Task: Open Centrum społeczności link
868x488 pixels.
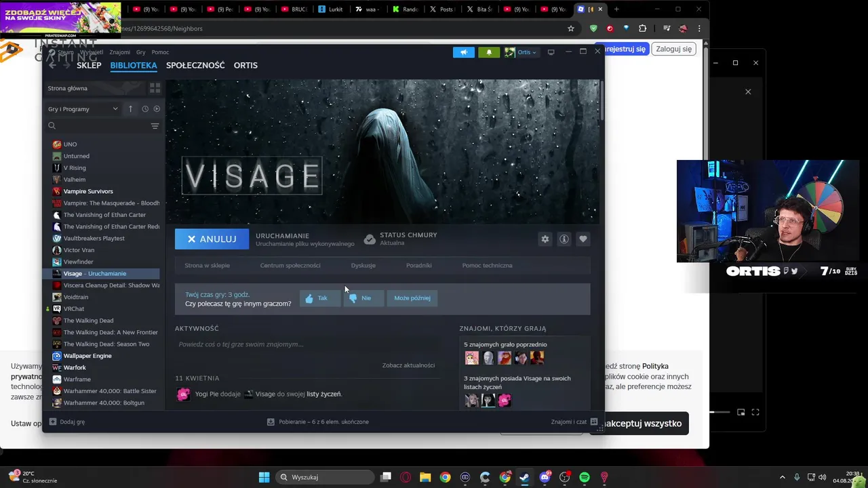Action: (290, 266)
